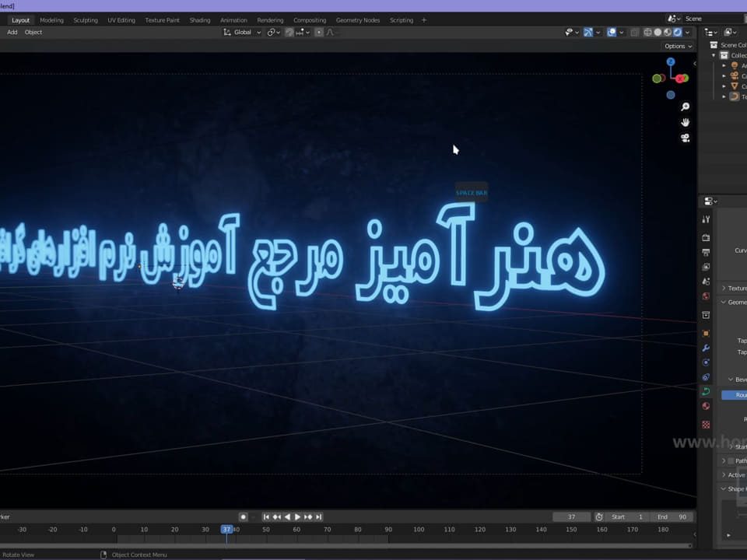Open the View Layer properties tab
The width and height of the screenshot is (747, 560).
(x=706, y=267)
